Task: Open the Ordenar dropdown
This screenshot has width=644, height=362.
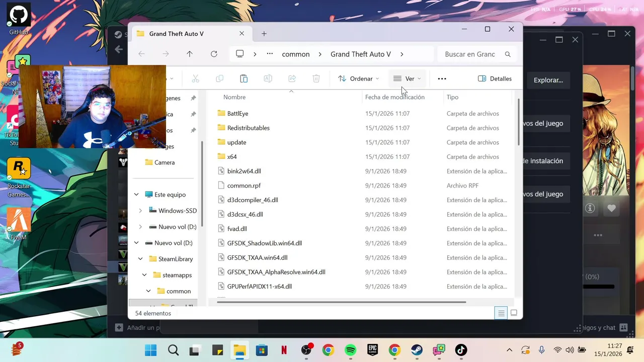Action: click(x=358, y=78)
